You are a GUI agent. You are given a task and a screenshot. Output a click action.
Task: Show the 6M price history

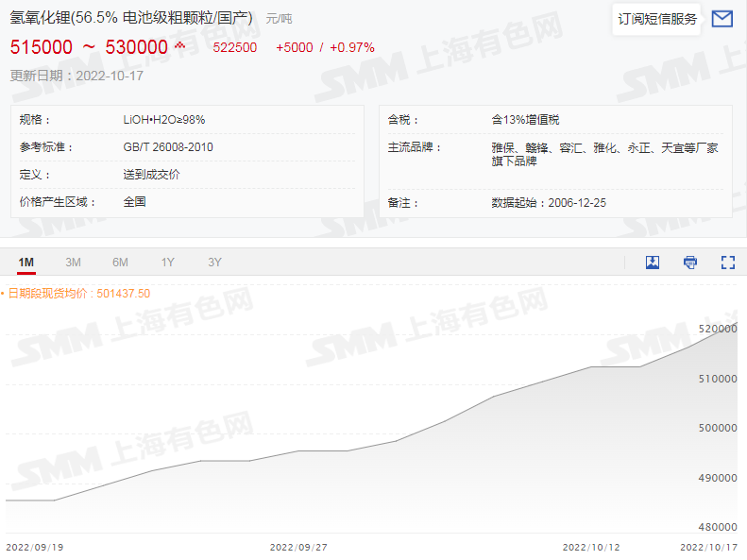[120, 263]
